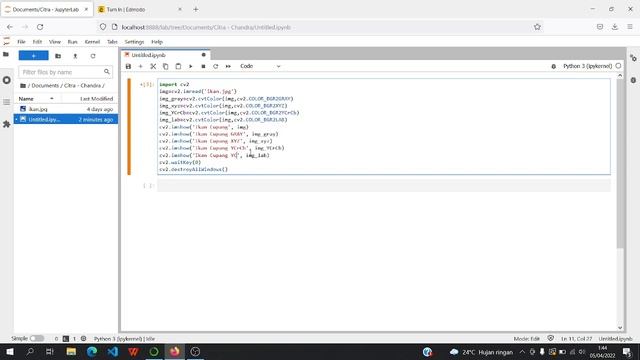Reload the page in the browser
The height and width of the screenshot is (360, 640).
(40, 27)
